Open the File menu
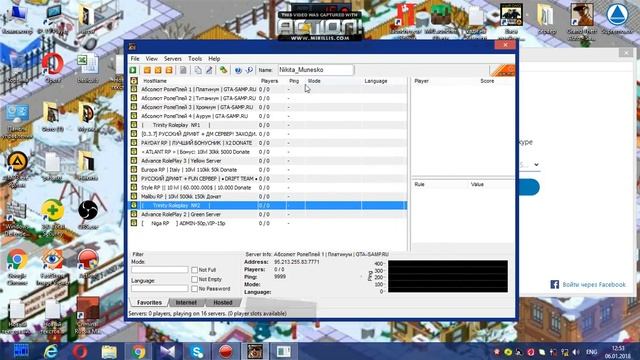Screen dimensions: 640x360 pyautogui.click(x=135, y=59)
